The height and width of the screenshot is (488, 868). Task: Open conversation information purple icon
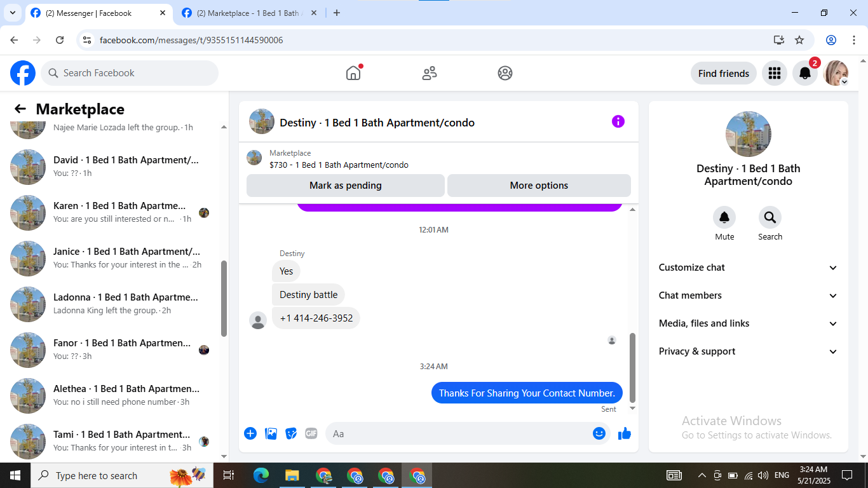coord(618,121)
